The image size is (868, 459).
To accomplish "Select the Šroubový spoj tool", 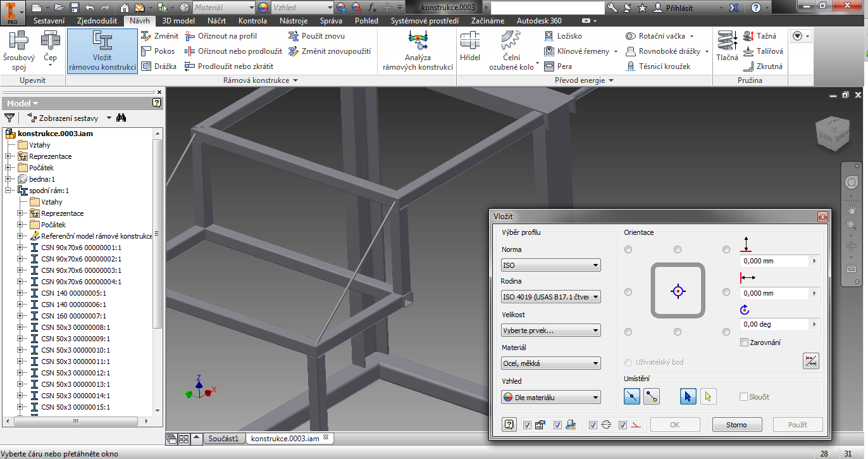I will point(18,51).
